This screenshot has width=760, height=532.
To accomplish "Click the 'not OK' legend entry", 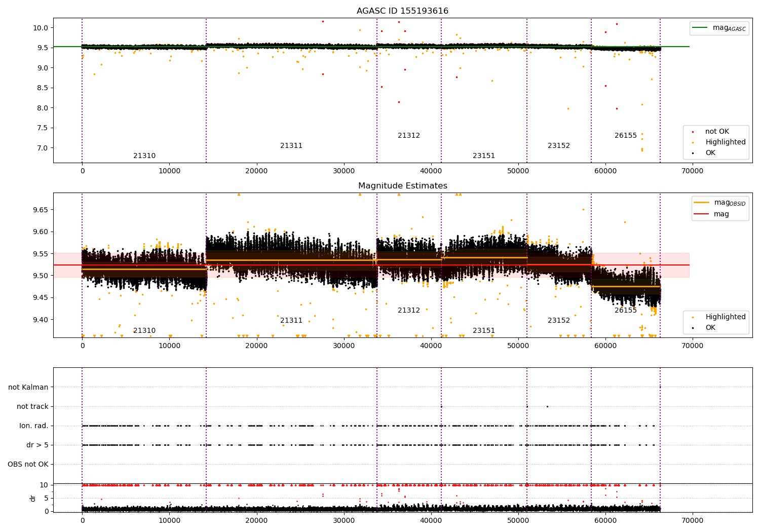I will (x=716, y=132).
